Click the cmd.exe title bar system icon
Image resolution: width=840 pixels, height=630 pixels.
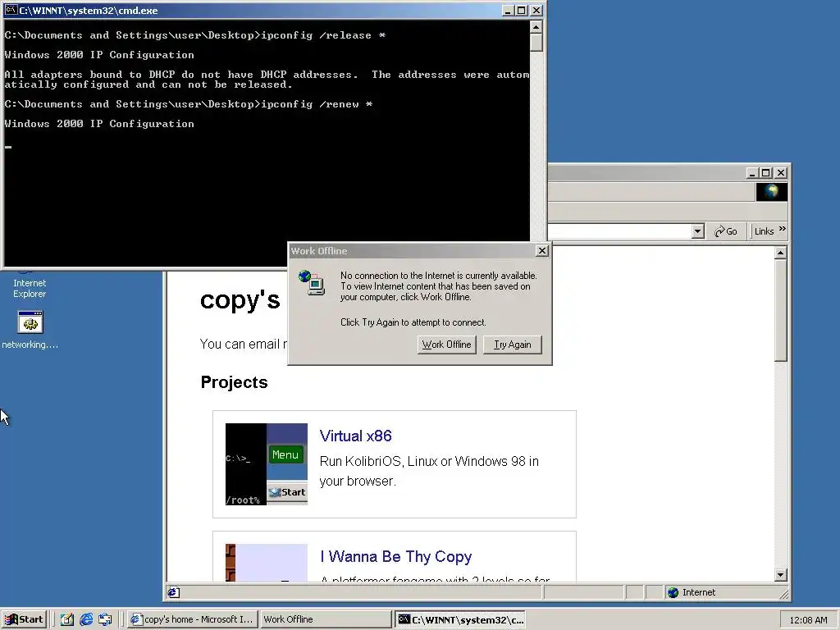(11, 10)
